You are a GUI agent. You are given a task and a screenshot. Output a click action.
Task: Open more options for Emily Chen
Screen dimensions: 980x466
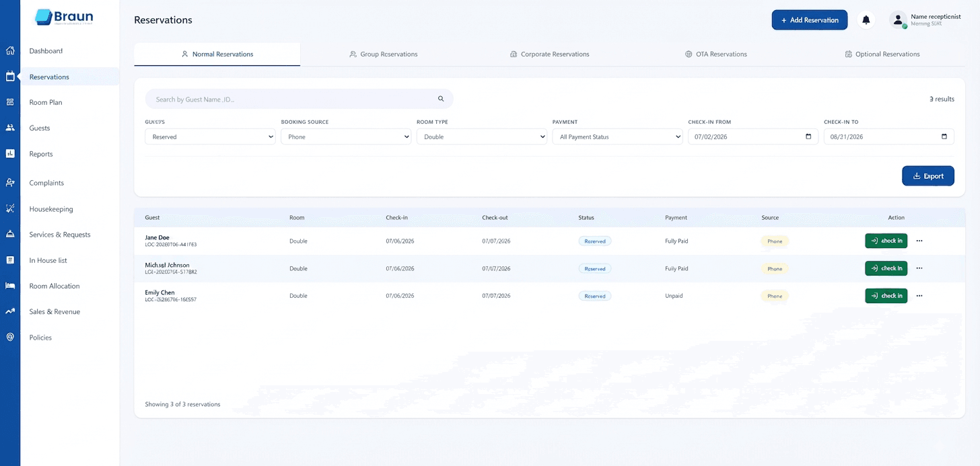click(x=919, y=296)
